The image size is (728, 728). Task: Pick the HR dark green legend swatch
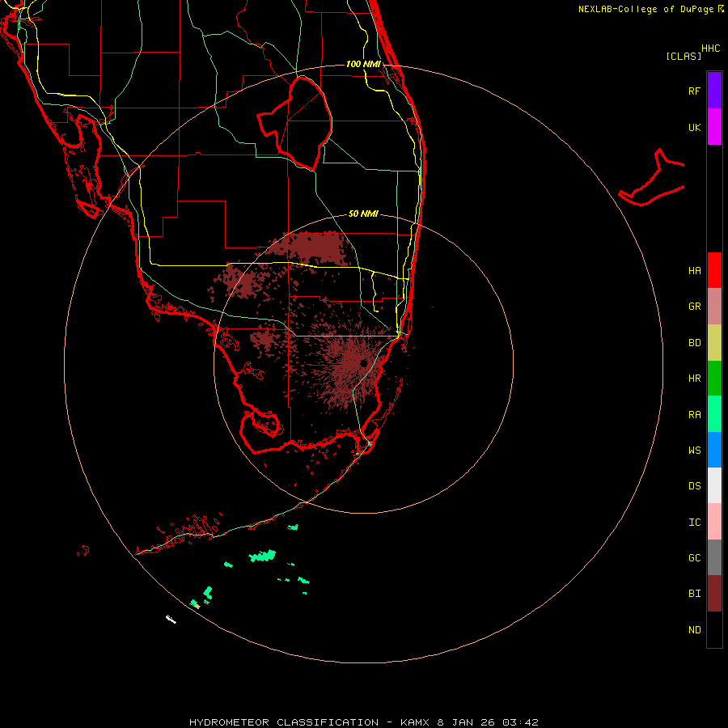(714, 379)
